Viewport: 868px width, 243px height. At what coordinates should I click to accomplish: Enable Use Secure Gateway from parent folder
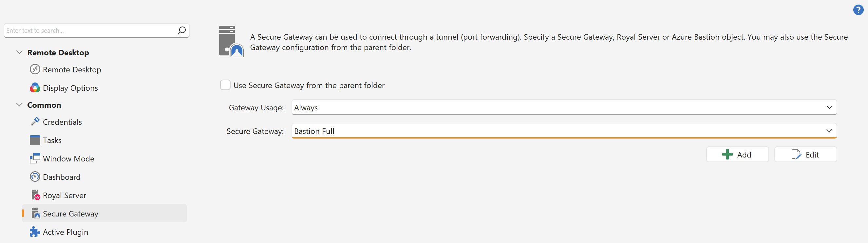225,85
